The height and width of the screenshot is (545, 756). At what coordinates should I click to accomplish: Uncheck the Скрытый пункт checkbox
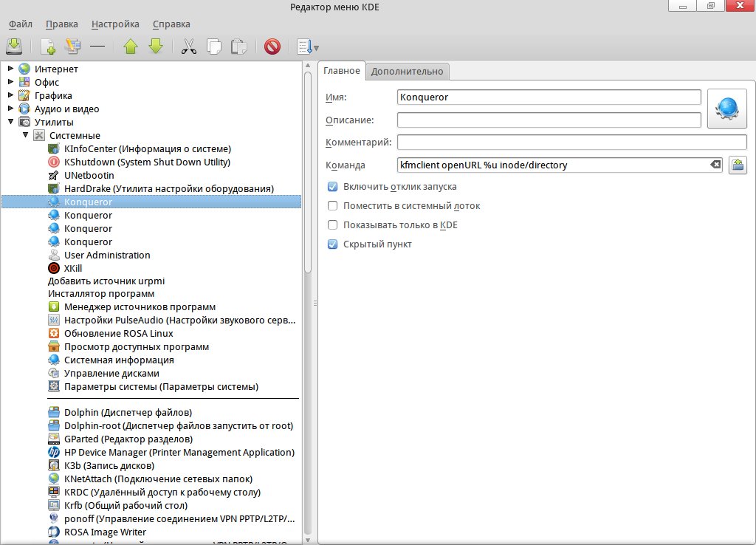(333, 244)
